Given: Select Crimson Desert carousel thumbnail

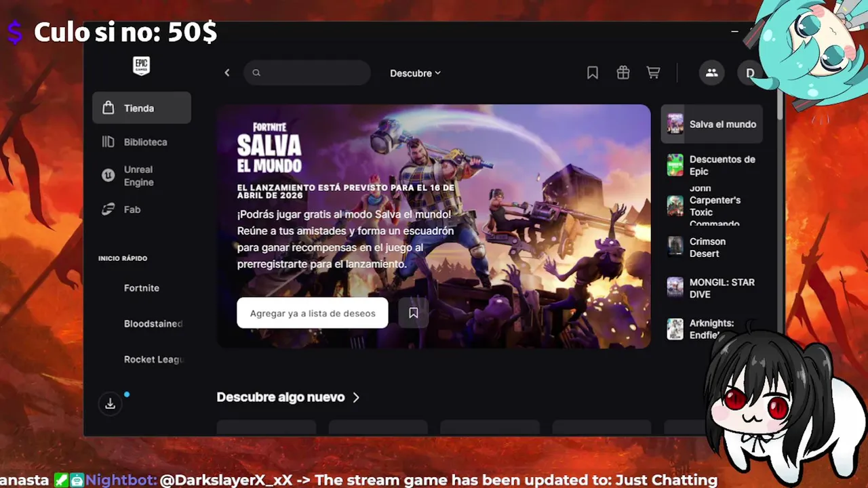Looking at the screenshot, I should click(675, 247).
